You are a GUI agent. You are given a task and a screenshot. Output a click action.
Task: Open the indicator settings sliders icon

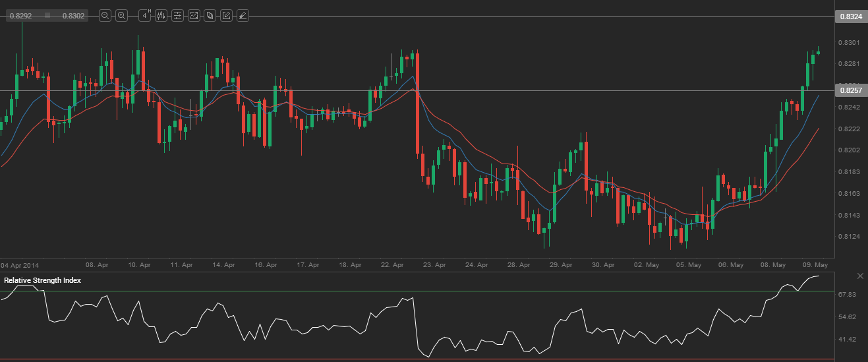(x=177, y=16)
